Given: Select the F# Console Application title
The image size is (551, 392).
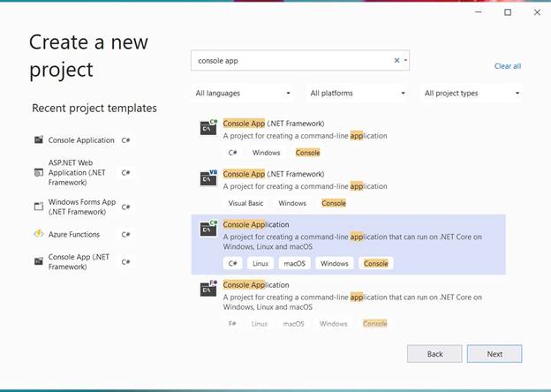Looking at the screenshot, I should (256, 285).
